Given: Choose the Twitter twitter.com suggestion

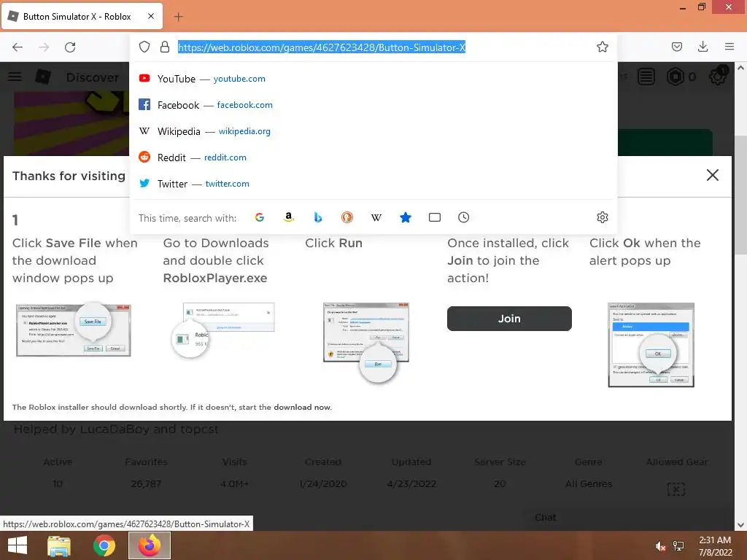Looking at the screenshot, I should click(x=373, y=183).
